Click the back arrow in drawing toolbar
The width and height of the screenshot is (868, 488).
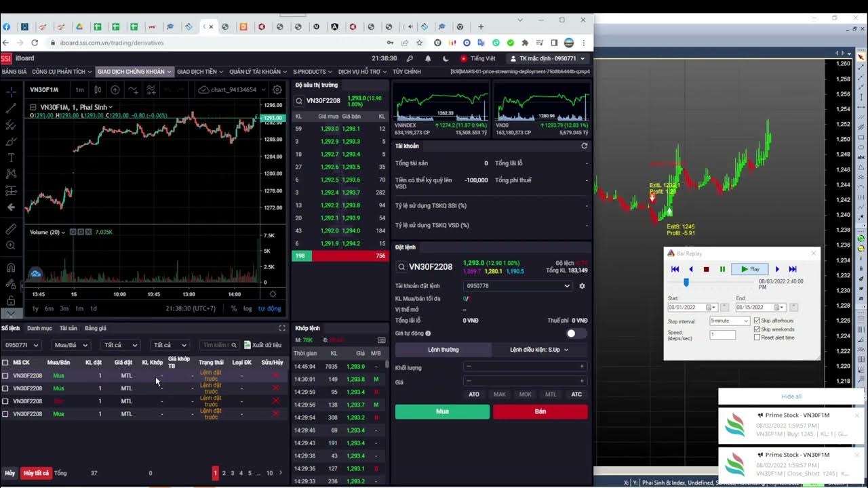[11, 207]
